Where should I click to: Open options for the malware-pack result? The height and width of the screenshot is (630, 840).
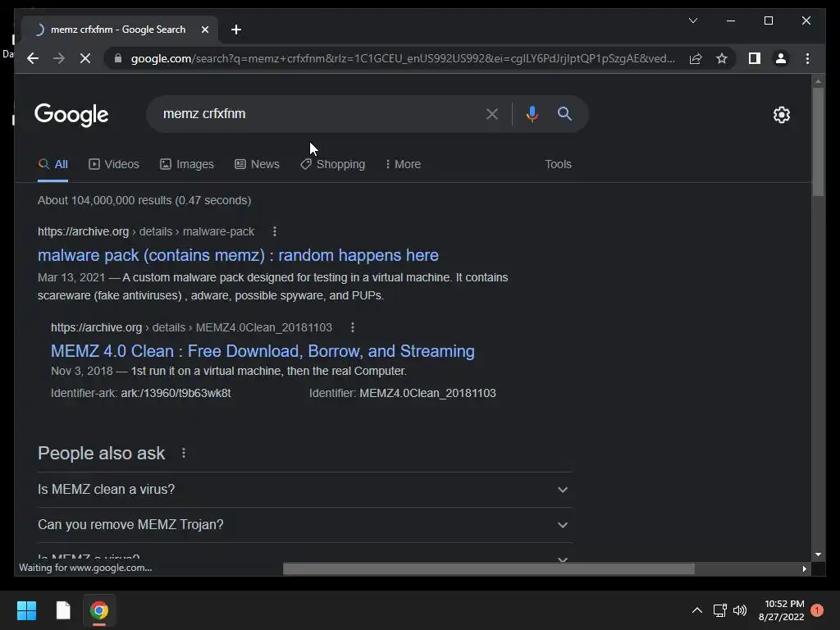point(274,231)
